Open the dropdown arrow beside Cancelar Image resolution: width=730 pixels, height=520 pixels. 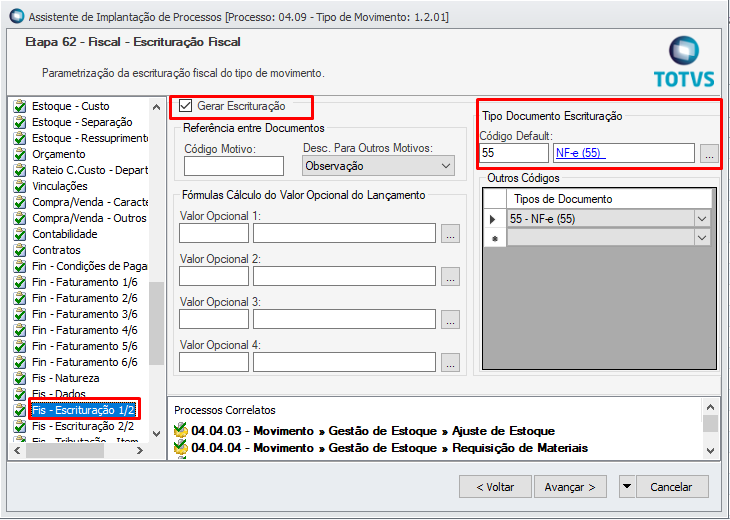[x=627, y=486]
